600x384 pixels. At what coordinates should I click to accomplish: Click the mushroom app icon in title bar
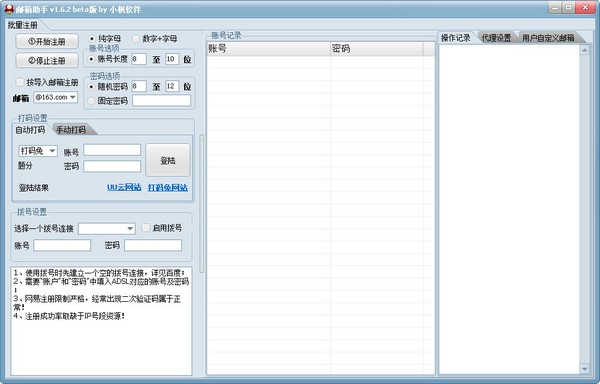pyautogui.click(x=9, y=8)
